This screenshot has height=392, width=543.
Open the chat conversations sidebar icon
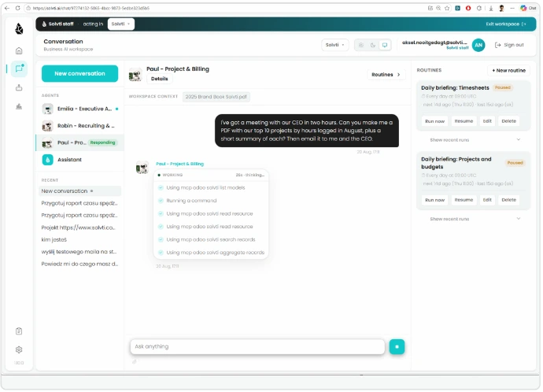pos(19,68)
